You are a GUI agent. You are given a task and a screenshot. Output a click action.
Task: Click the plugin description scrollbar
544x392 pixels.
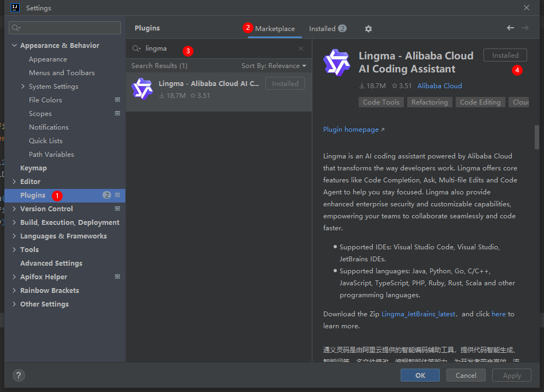pyautogui.click(x=537, y=137)
